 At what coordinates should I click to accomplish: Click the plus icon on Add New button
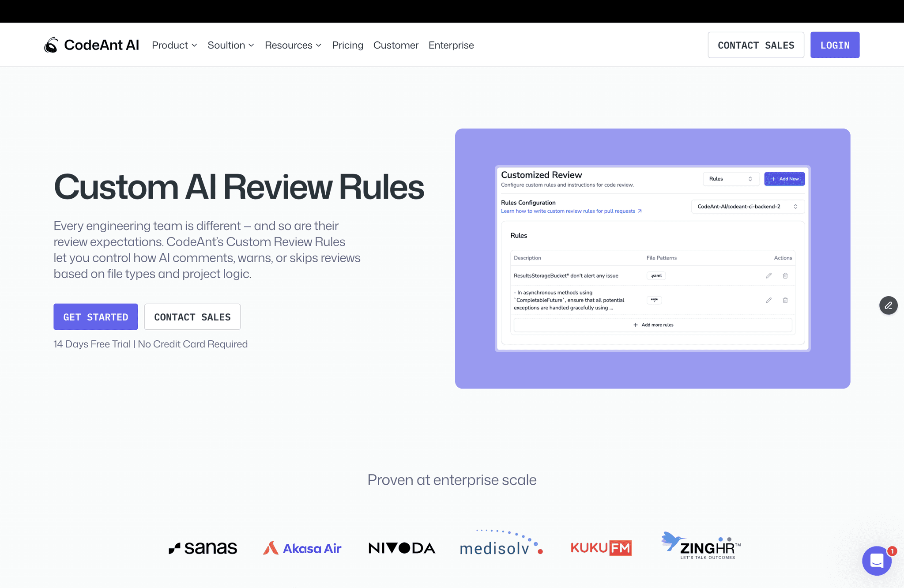pyautogui.click(x=774, y=179)
